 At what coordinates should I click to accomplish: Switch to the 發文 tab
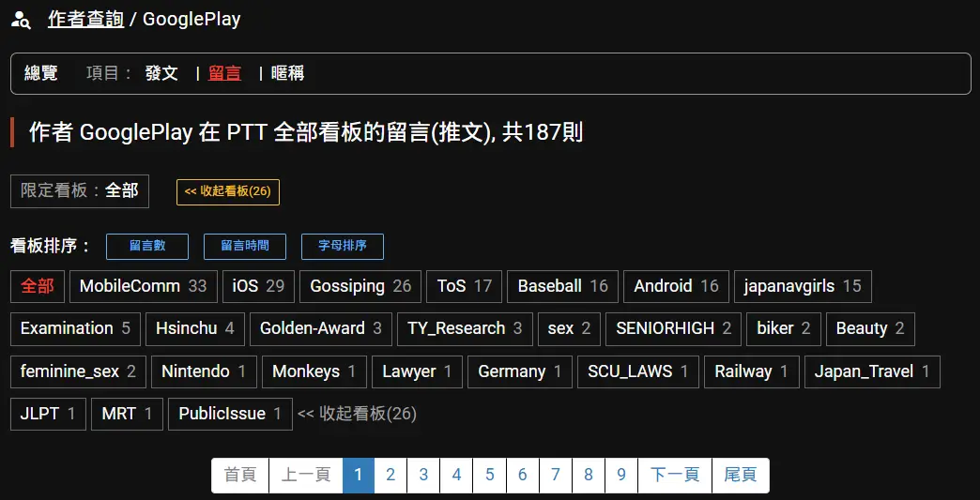pos(161,73)
